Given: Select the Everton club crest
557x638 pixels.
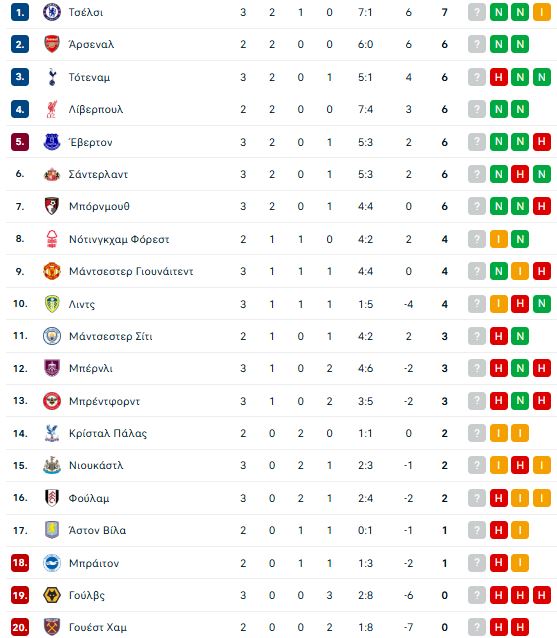Looking at the screenshot, I should [x=52, y=142].
